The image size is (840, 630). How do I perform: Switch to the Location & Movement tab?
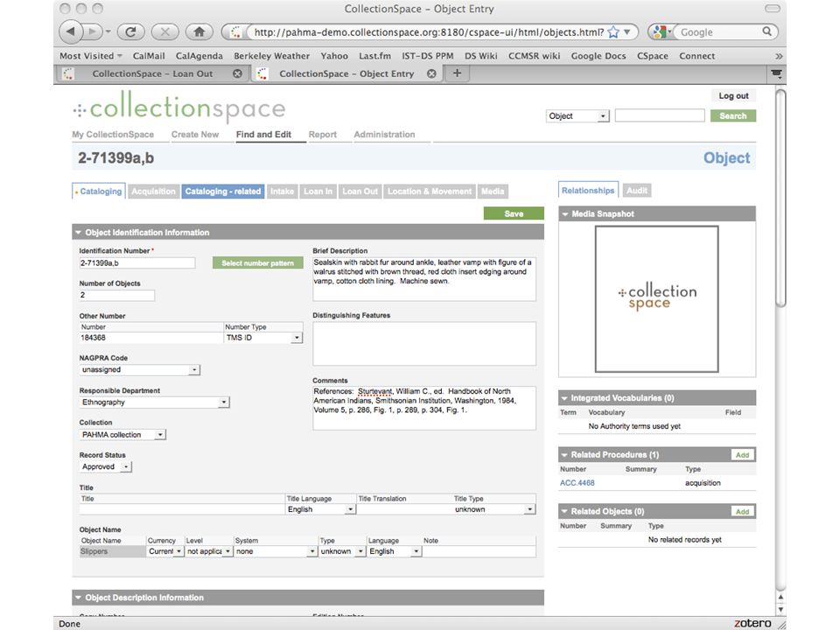click(430, 192)
